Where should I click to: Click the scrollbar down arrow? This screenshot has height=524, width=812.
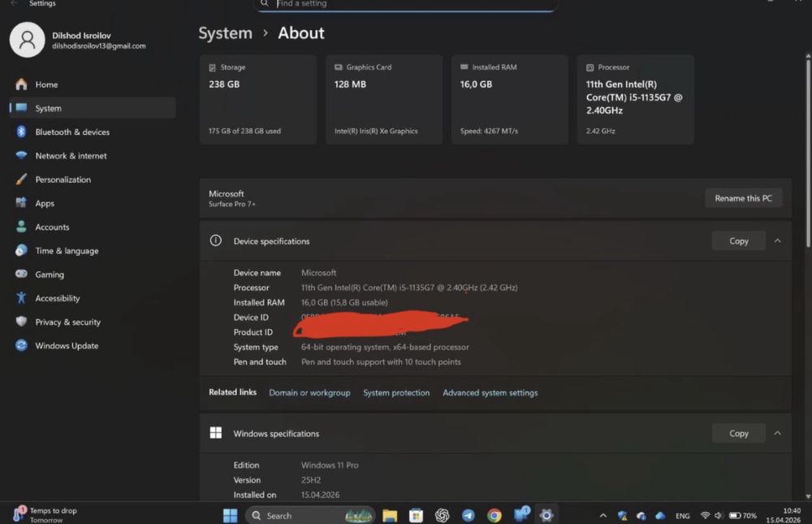pos(808,496)
